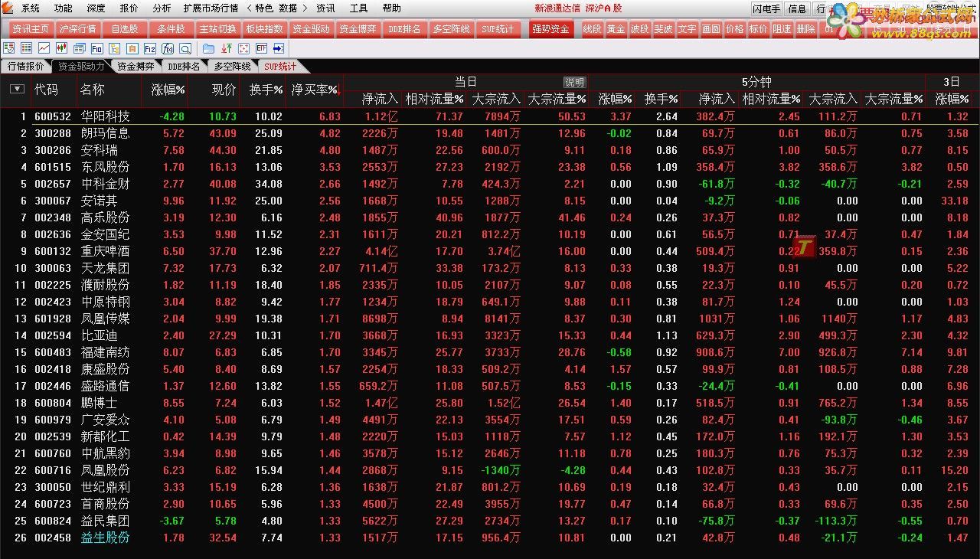Open the f(x) formula icon
Viewport: 980px width, 559px height.
pyautogui.click(x=168, y=48)
